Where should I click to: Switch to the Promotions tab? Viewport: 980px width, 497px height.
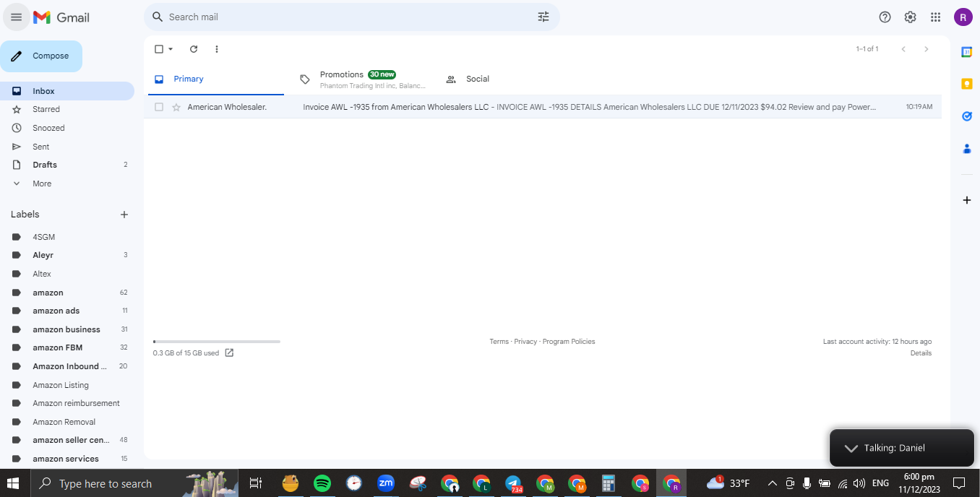[362, 79]
